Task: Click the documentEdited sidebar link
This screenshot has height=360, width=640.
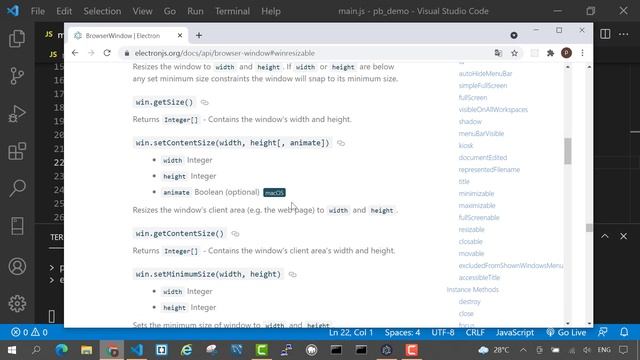Action: point(483,158)
